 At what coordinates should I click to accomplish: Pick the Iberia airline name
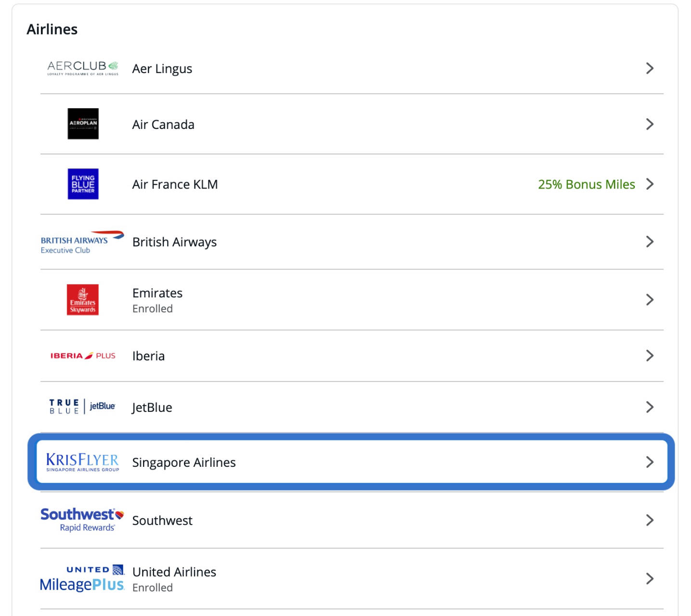pyautogui.click(x=148, y=356)
